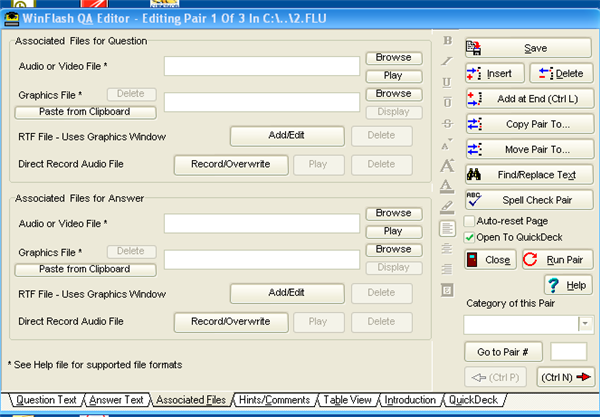Browse for question audio or video file
Viewport: 600px width, 417px height.
point(394,58)
